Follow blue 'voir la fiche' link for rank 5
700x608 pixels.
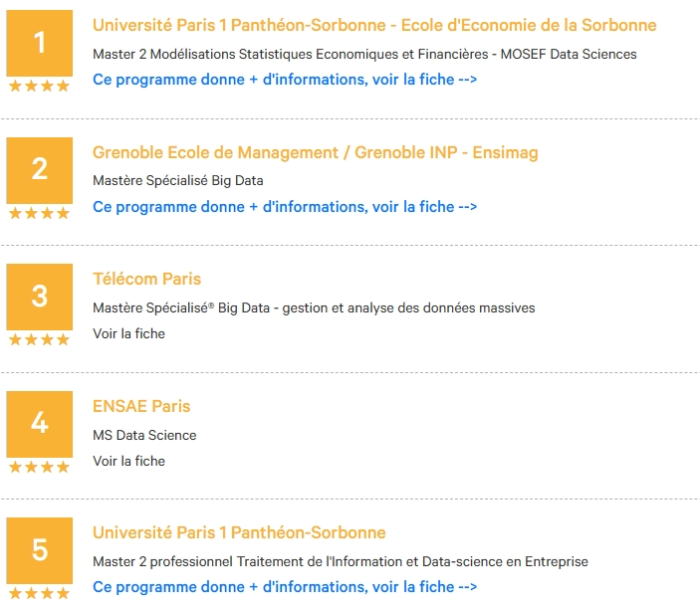tap(285, 587)
